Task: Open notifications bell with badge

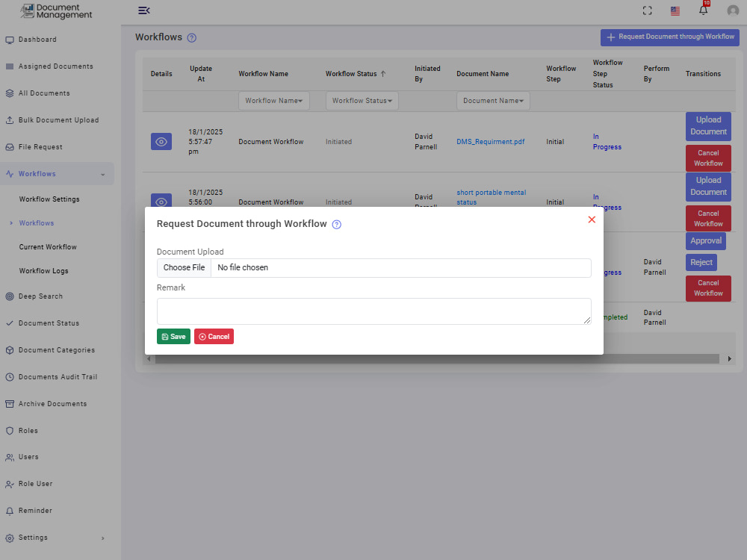Action: [x=704, y=10]
